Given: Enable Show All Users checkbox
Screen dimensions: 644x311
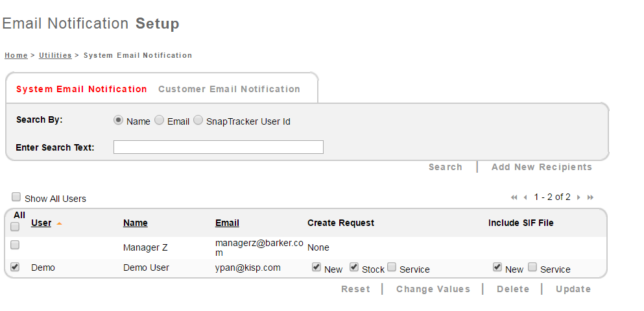Looking at the screenshot, I should click(x=16, y=197).
